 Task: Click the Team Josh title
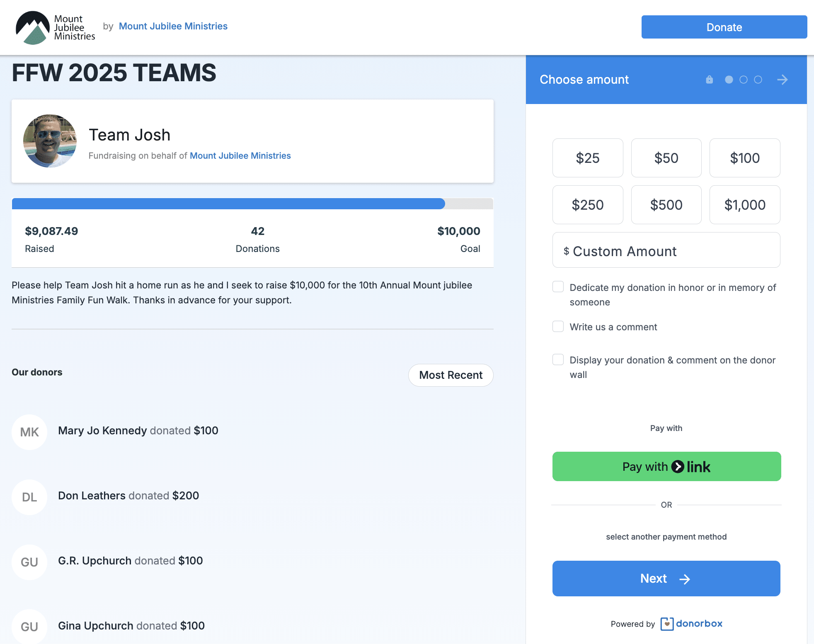130,135
